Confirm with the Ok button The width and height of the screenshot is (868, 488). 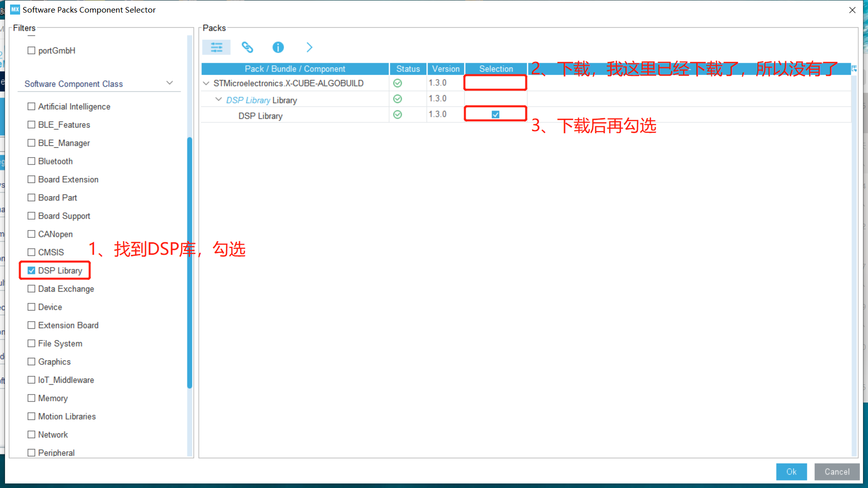click(791, 471)
